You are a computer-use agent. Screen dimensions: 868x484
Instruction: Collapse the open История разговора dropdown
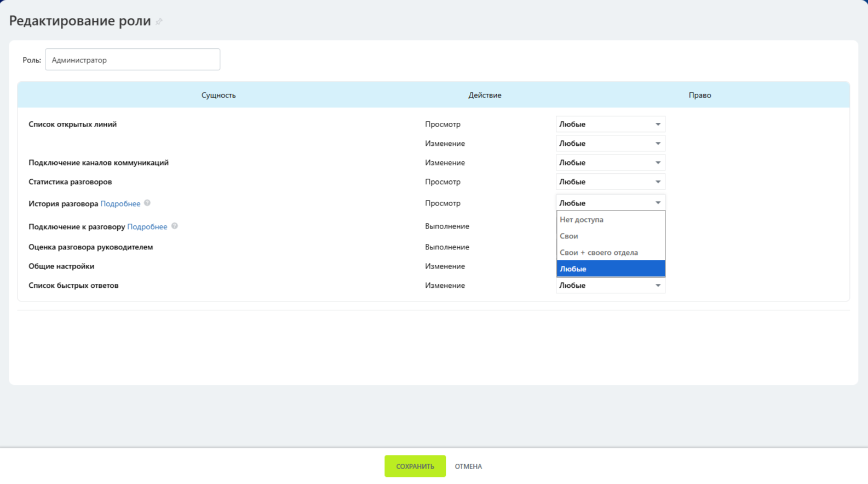[x=610, y=203]
